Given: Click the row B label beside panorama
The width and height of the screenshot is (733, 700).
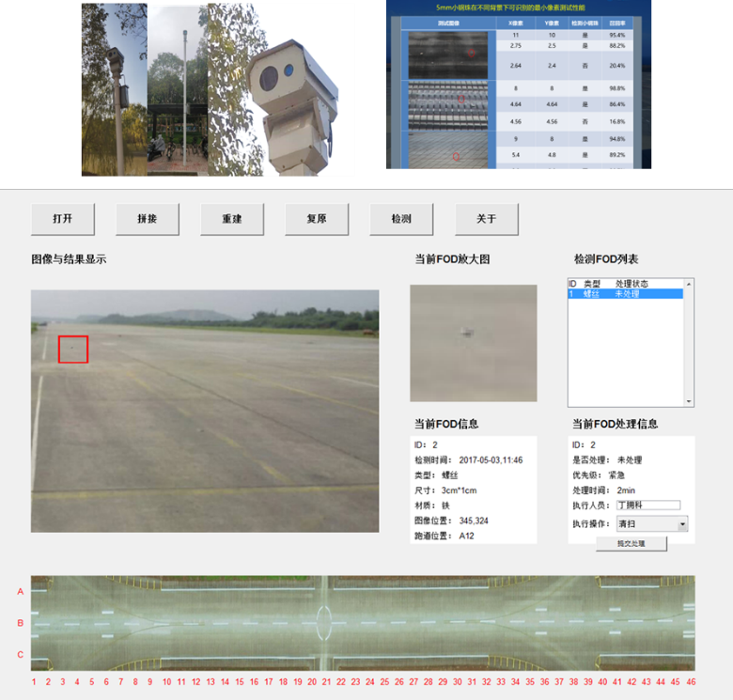Looking at the screenshot, I should (20, 623).
